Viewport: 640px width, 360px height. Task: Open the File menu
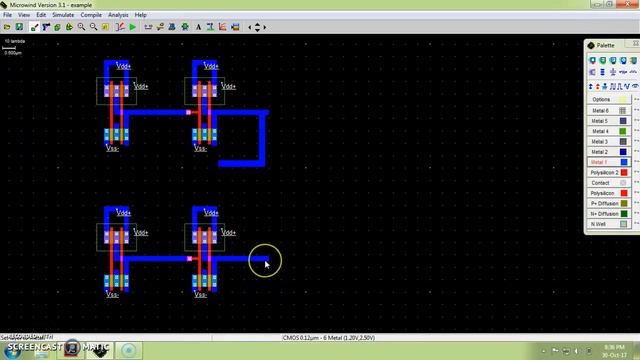[7, 15]
